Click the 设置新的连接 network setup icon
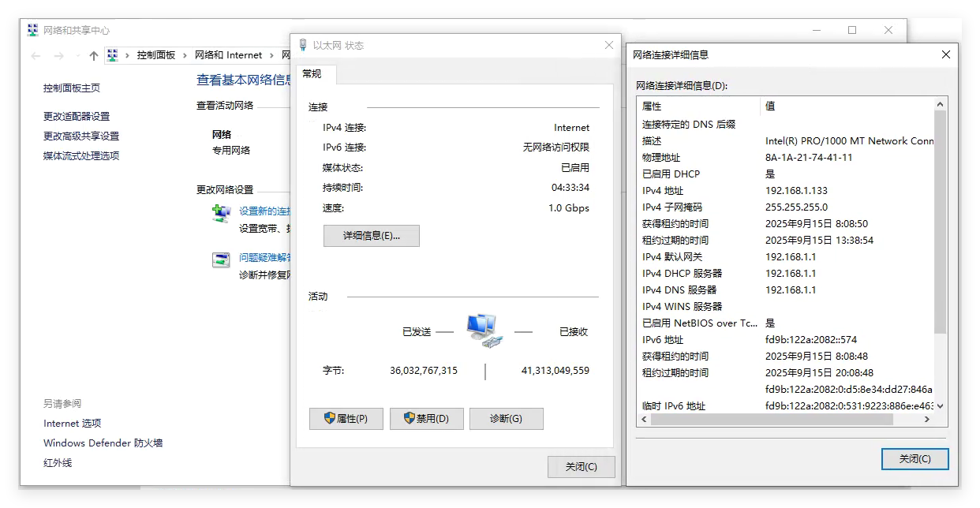This screenshot has height=508, width=980. [x=221, y=213]
